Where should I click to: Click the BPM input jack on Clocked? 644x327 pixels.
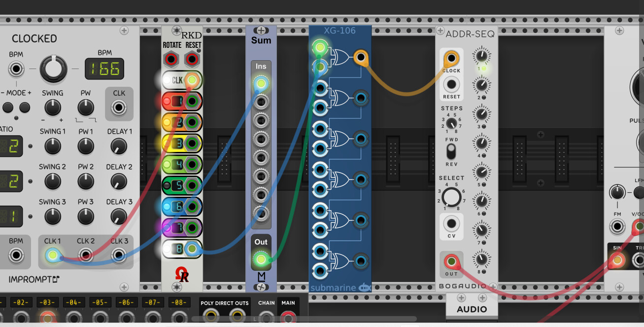click(16, 69)
